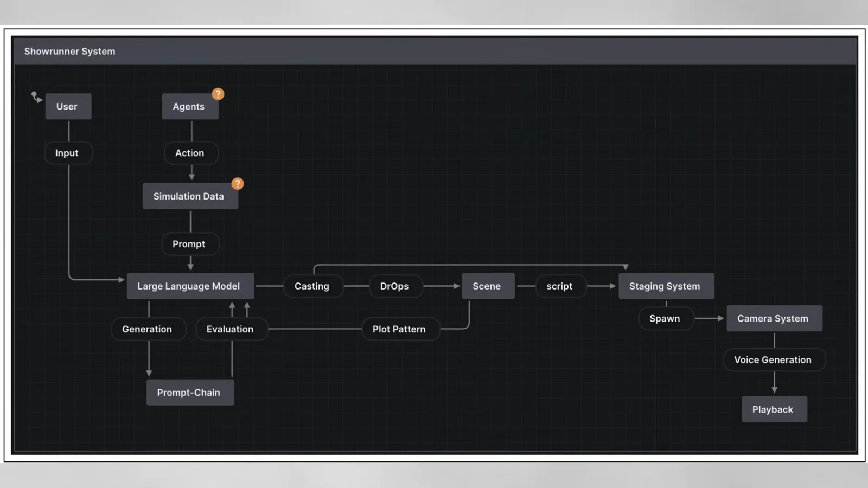Click the DrOps label
Image resolution: width=868 pixels, height=488 pixels.
(395, 286)
